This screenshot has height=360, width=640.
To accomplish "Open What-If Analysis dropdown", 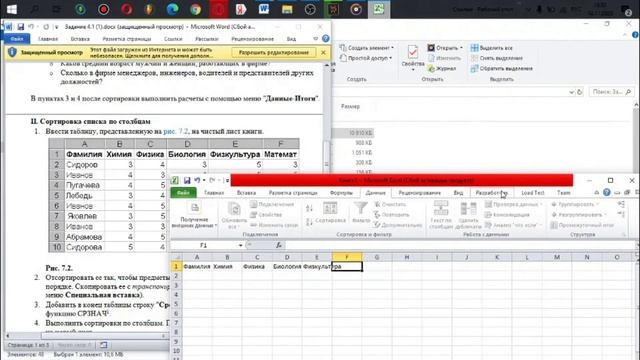I will (540, 225).
